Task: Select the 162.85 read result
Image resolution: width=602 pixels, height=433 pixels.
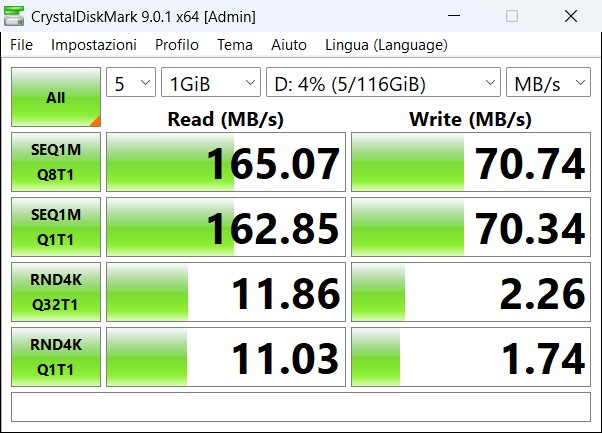Action: 226,227
